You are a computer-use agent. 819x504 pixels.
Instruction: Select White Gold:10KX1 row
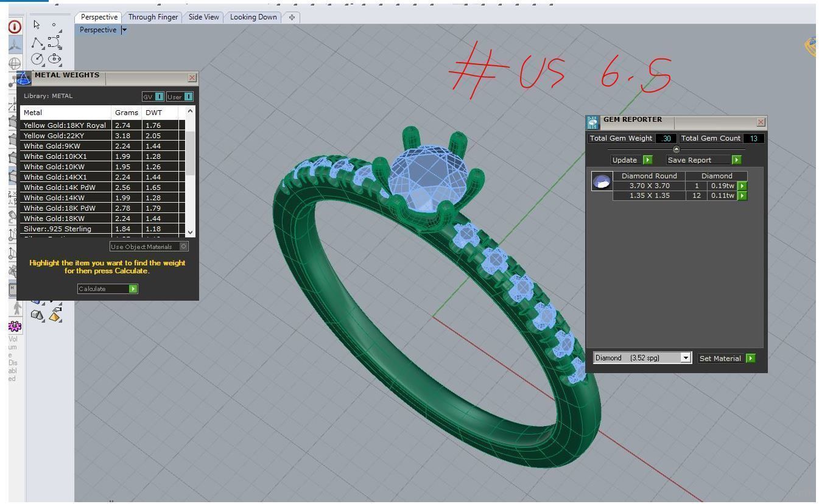(x=102, y=156)
